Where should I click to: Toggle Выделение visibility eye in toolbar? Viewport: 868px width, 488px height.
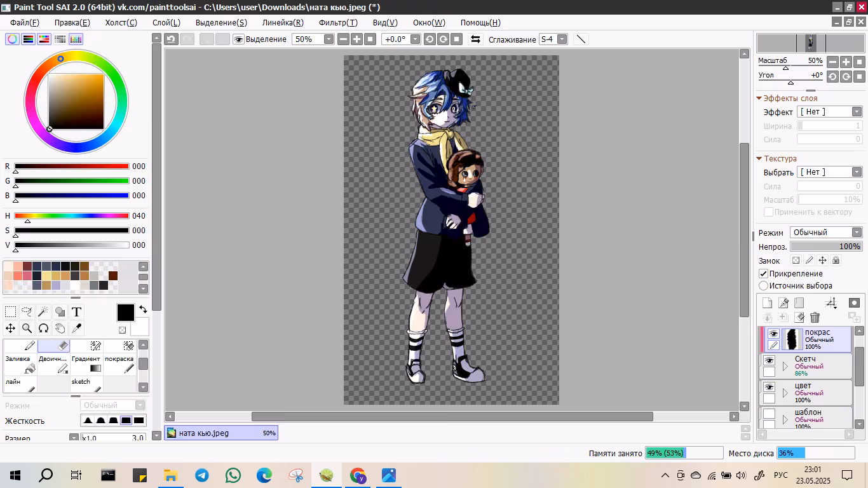pyautogui.click(x=239, y=39)
